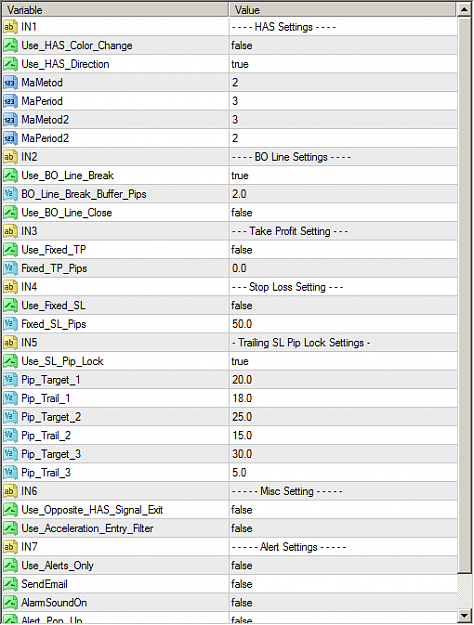The image size is (474, 625).
Task: Click the bool icon next to Use_SL_Pip_Lock
Action: (x=10, y=362)
